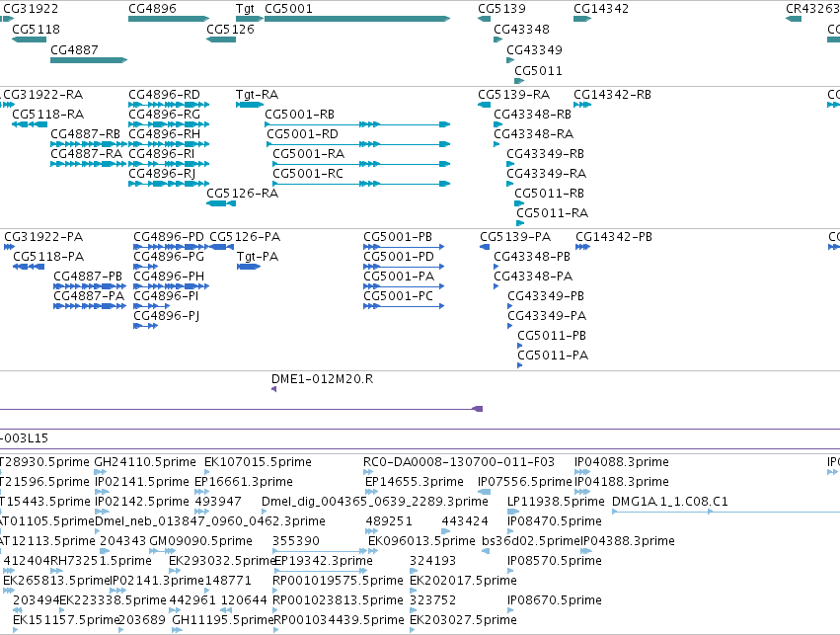Click the CG14342 gene label

[601, 9]
